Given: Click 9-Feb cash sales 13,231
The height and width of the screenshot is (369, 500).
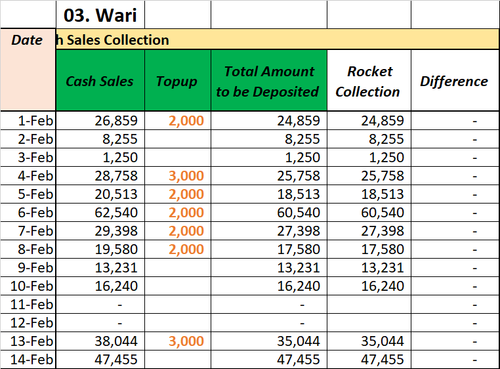Looking at the screenshot, I should pos(100,267).
